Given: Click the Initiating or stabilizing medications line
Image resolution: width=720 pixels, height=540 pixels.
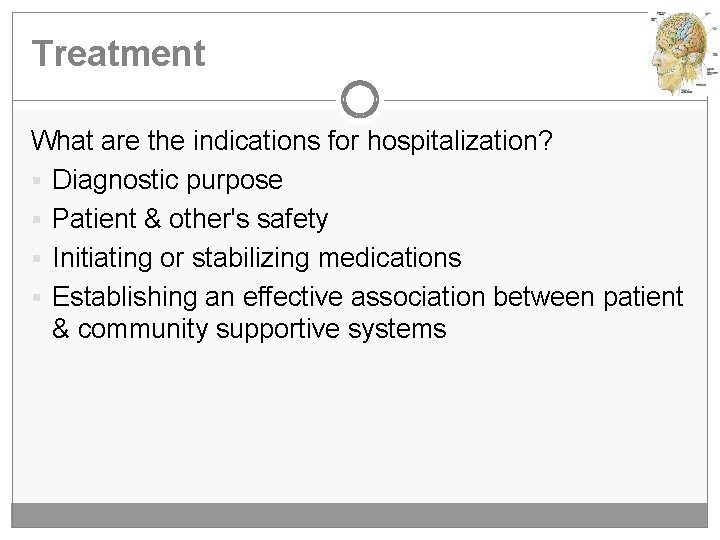Looking at the screenshot, I should pyautogui.click(x=257, y=258).
